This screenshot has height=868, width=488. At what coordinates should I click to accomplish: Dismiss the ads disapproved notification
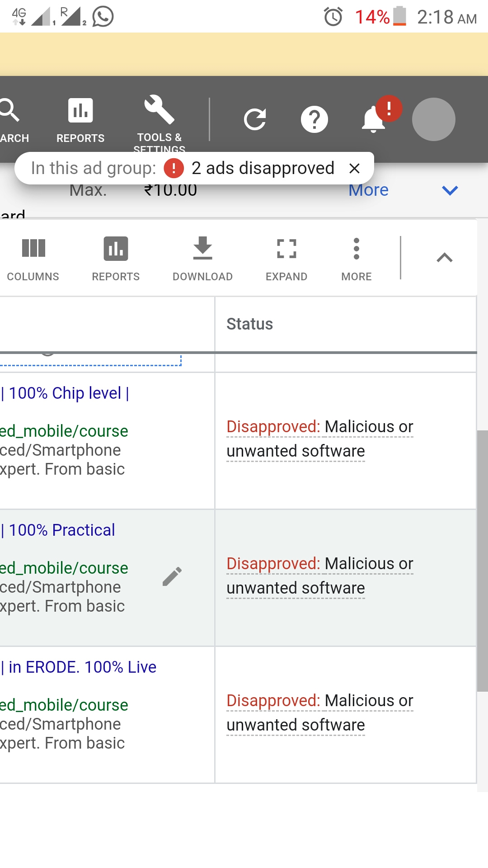[x=355, y=169]
